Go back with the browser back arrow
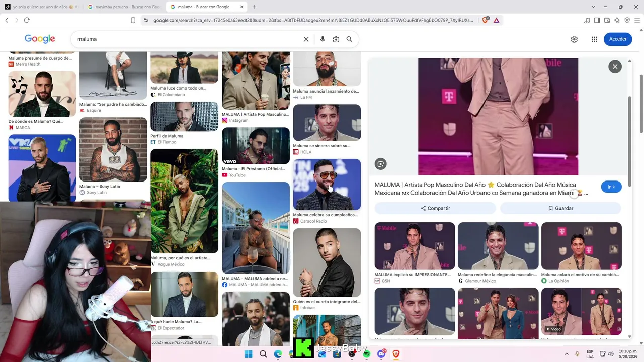Screen dimensions: 644x362 tap(7, 20)
